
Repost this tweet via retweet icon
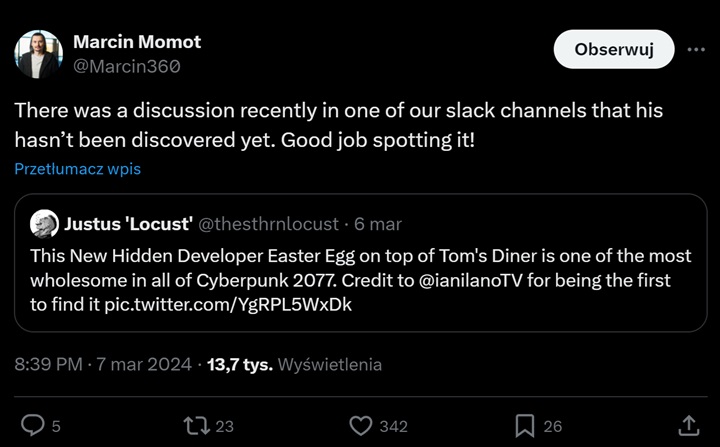click(x=196, y=426)
